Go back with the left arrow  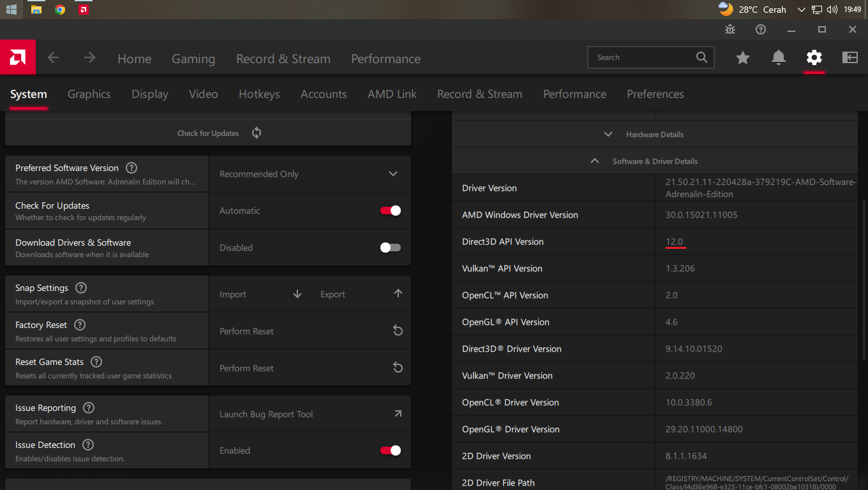[53, 58]
